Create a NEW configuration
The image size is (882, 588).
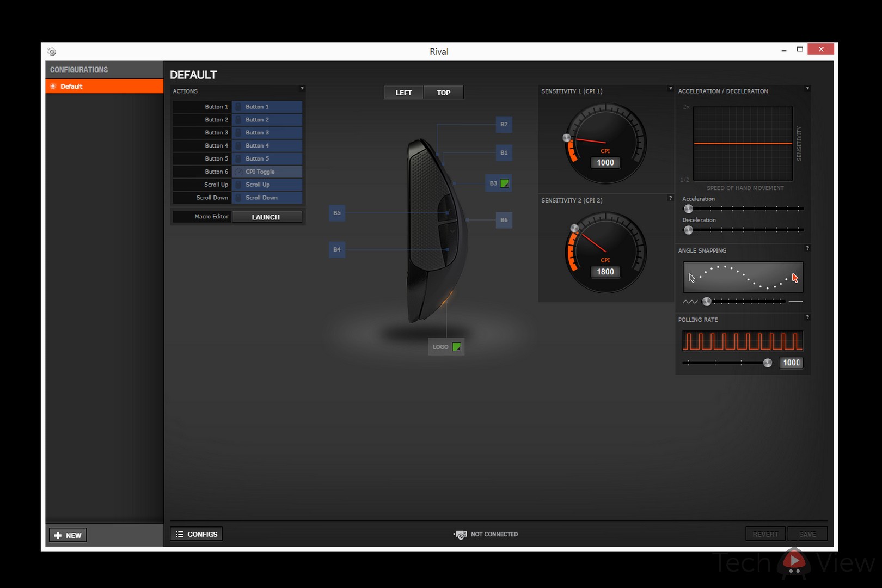[x=68, y=535]
